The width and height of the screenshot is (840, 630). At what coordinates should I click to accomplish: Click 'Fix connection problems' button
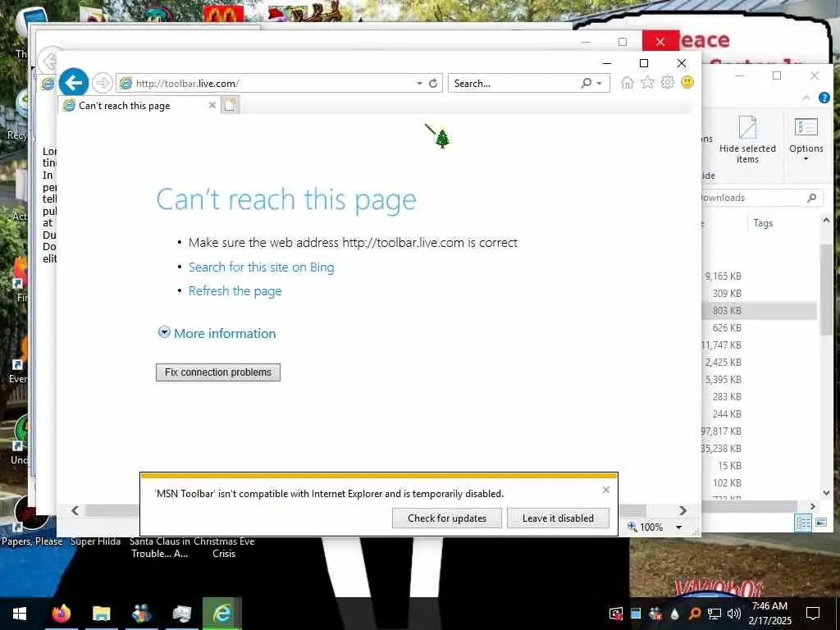(218, 372)
